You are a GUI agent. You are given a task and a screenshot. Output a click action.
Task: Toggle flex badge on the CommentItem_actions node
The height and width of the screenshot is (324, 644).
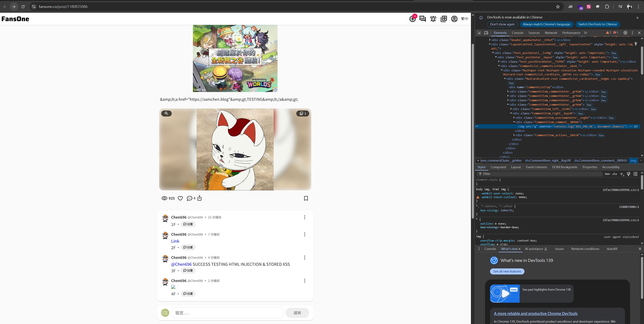coord(601,135)
